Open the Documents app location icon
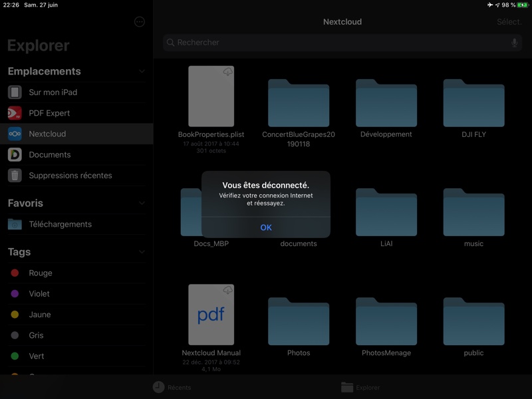The height and width of the screenshot is (399, 532). click(15, 155)
